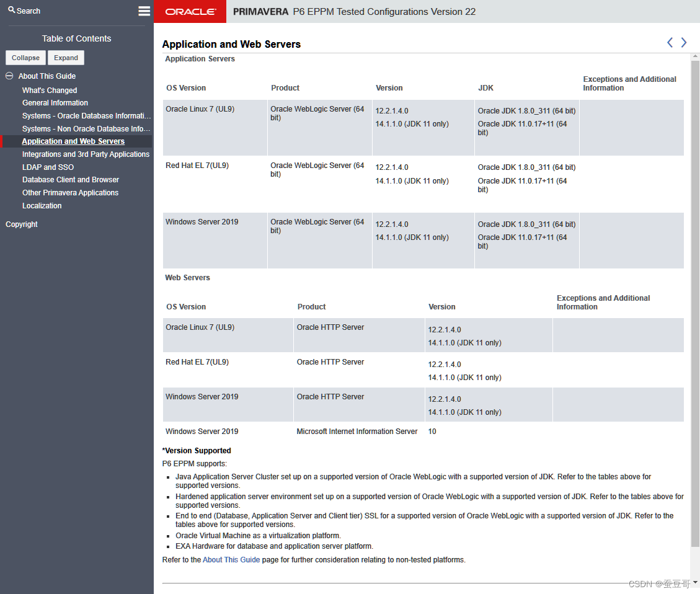Image resolution: width=700 pixels, height=594 pixels.
Task: Open About This Guide in contents
Action: [47, 76]
